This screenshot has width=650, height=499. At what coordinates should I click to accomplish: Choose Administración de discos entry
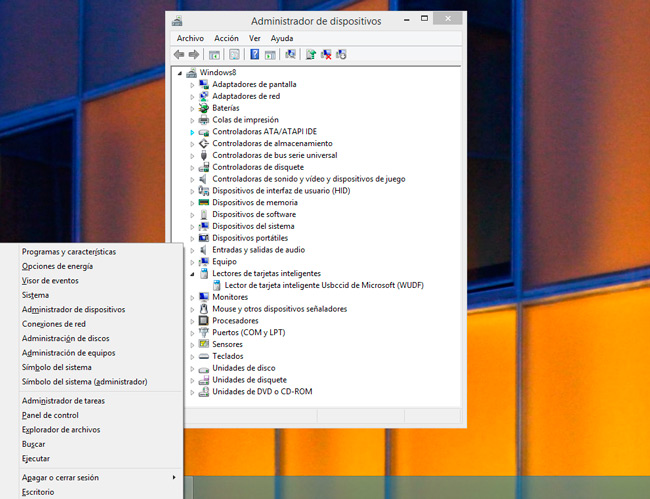[65, 339]
